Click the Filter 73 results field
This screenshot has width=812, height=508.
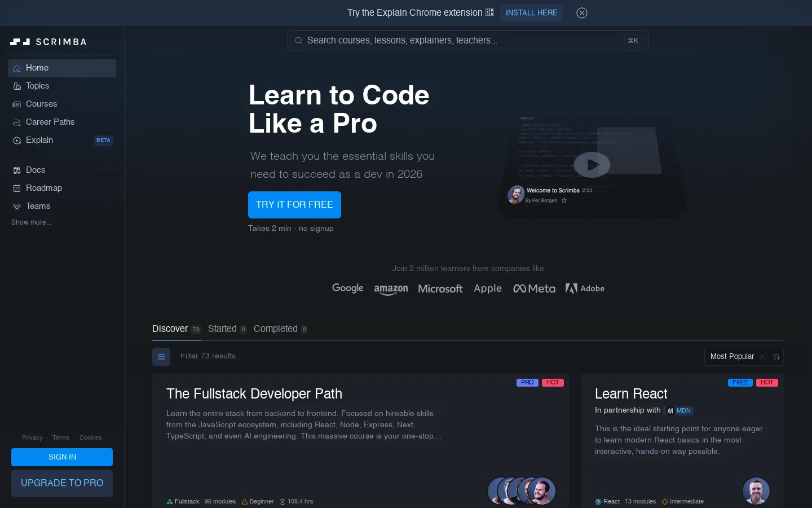click(x=434, y=356)
